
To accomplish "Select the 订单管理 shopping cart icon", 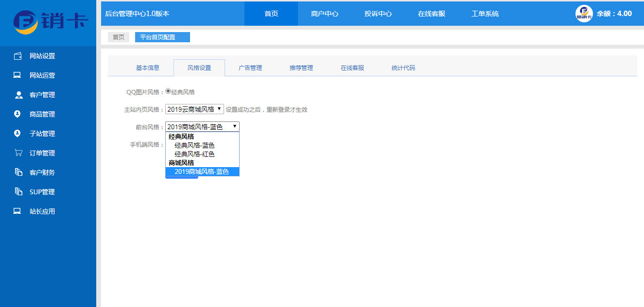I will tap(17, 153).
